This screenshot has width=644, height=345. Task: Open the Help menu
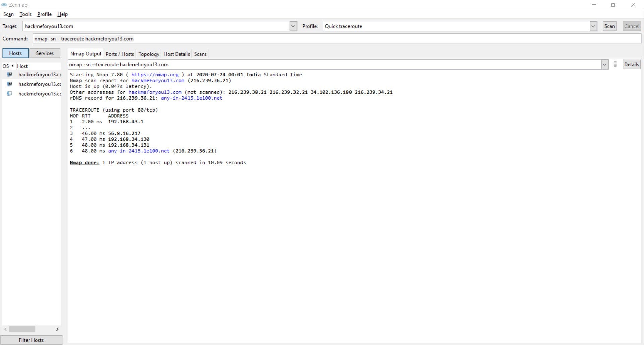(x=62, y=14)
